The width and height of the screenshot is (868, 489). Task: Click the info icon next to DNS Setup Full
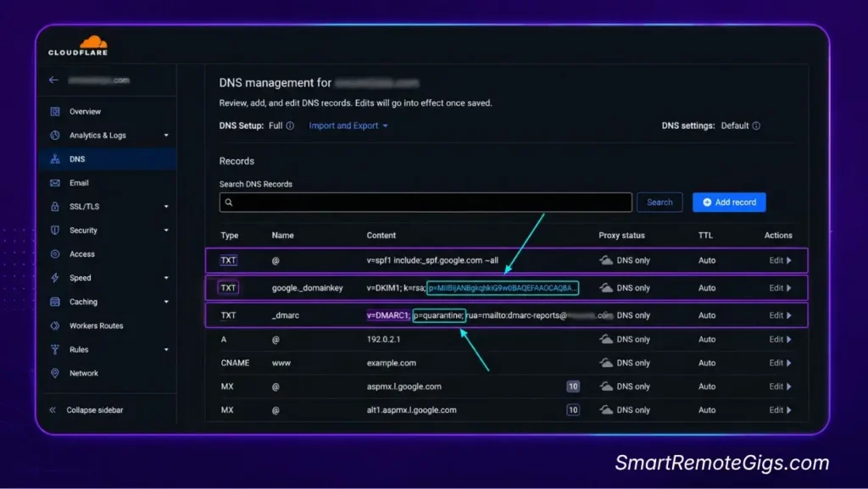pos(290,125)
